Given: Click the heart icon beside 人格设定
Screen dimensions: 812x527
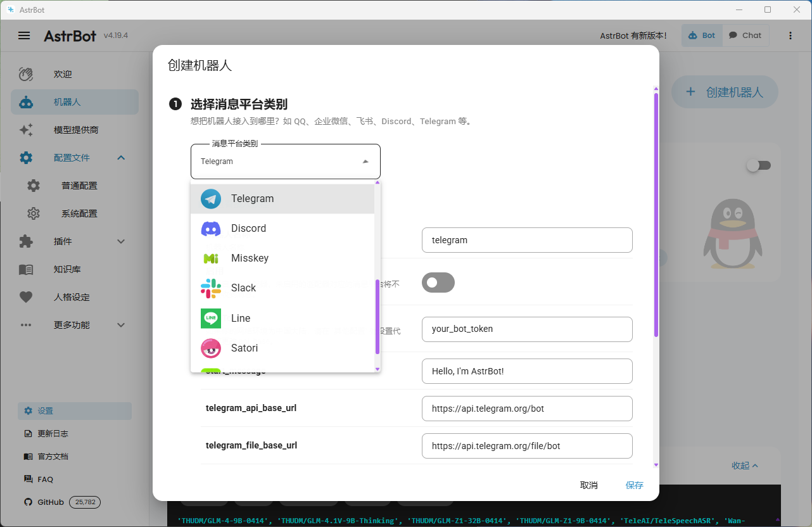Looking at the screenshot, I should click(26, 297).
